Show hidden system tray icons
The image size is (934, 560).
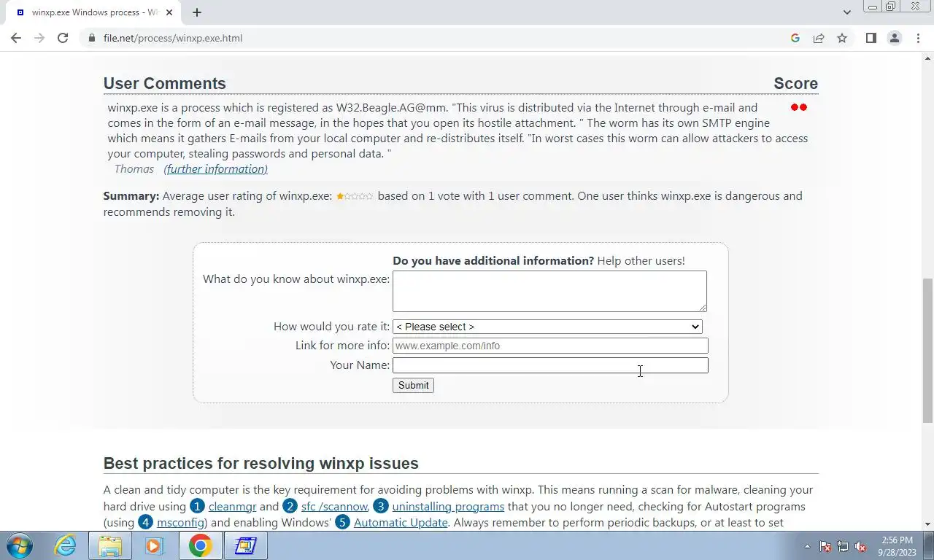[807, 546]
